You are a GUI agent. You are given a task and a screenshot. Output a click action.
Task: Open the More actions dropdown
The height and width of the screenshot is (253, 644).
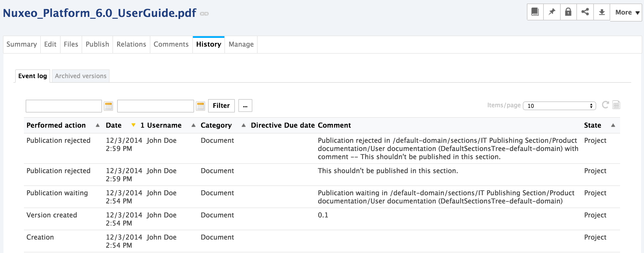(x=626, y=12)
